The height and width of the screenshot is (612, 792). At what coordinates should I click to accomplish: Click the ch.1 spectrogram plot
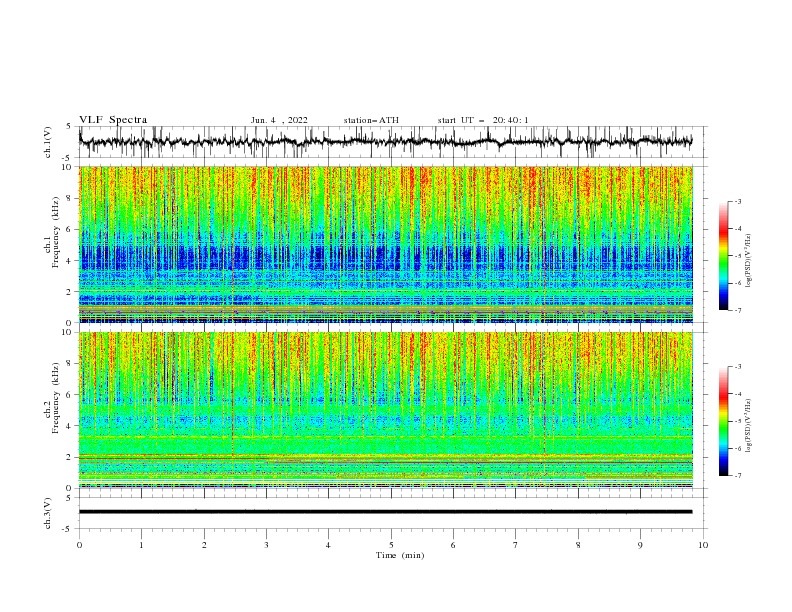click(x=386, y=244)
